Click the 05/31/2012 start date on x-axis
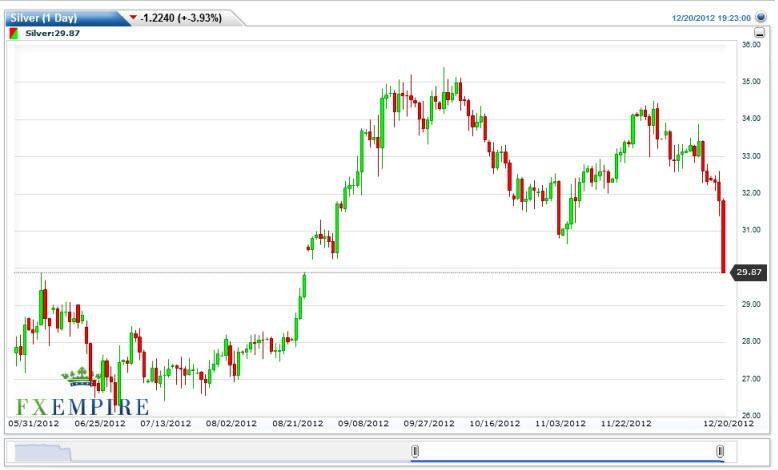Screen dimensions: 778x470 coord(34,423)
